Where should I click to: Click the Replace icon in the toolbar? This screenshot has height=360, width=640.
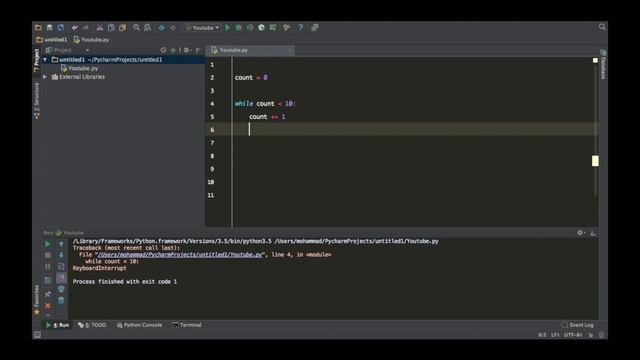click(x=148, y=28)
